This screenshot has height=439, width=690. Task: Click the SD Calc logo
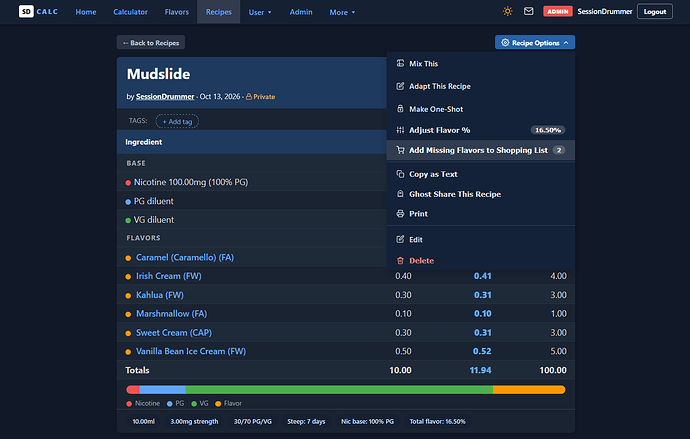click(x=38, y=11)
